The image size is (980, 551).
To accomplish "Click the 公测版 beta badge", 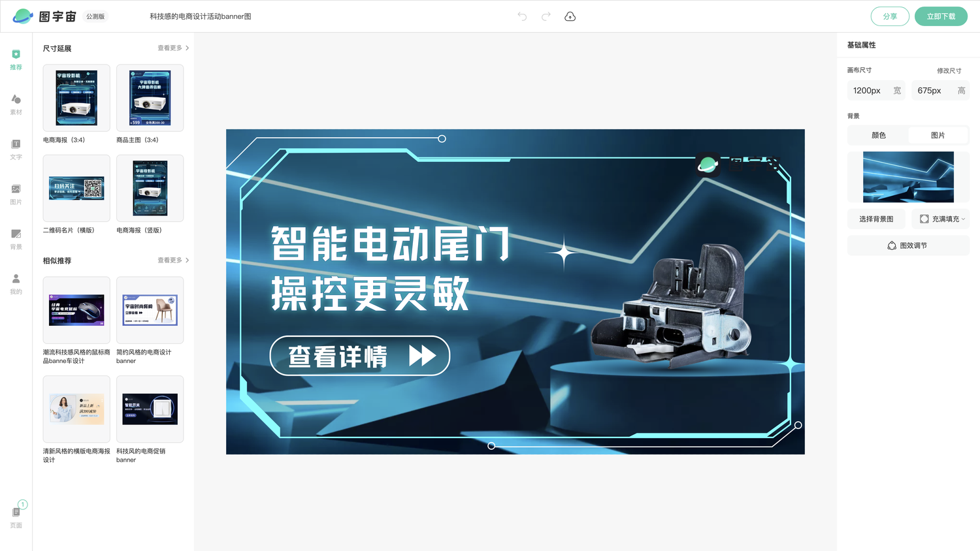I will pos(95,16).
